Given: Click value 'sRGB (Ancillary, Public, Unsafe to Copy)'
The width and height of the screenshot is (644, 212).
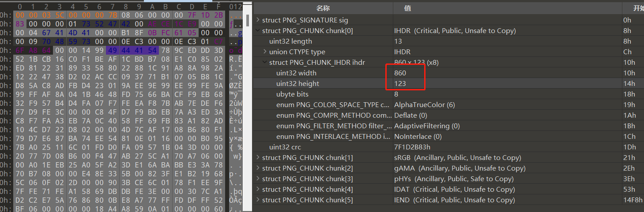Looking at the screenshot, I should coord(458,157).
